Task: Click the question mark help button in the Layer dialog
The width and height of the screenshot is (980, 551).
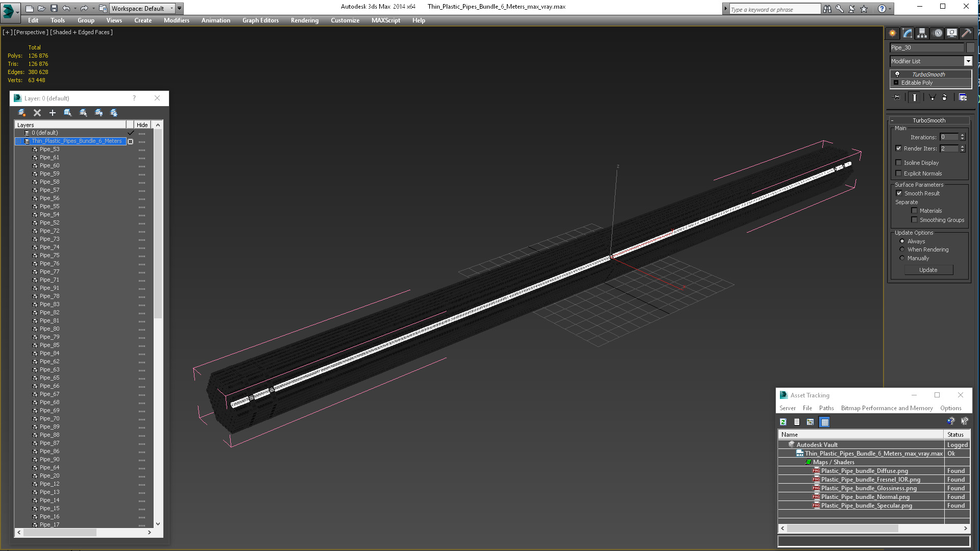Action: (x=134, y=98)
